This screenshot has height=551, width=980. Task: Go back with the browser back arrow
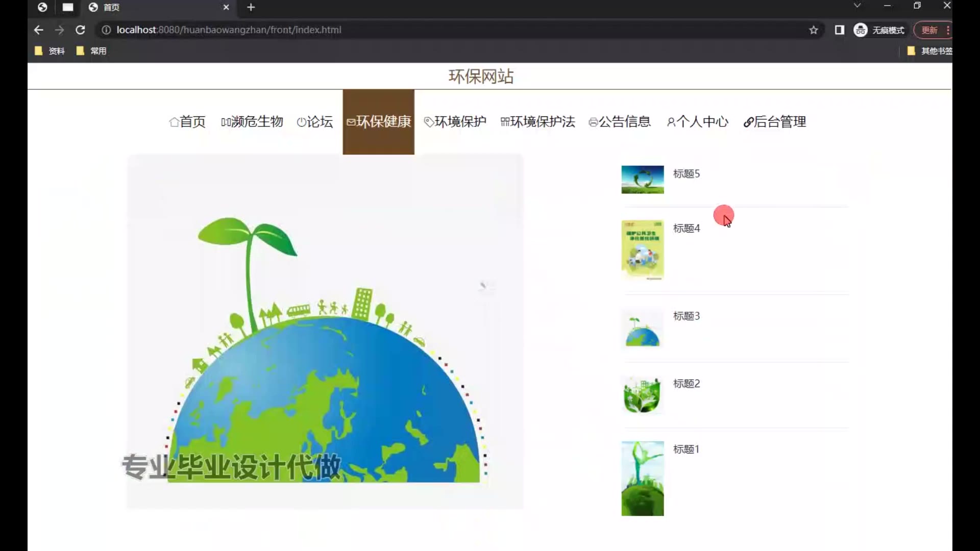coord(38,30)
